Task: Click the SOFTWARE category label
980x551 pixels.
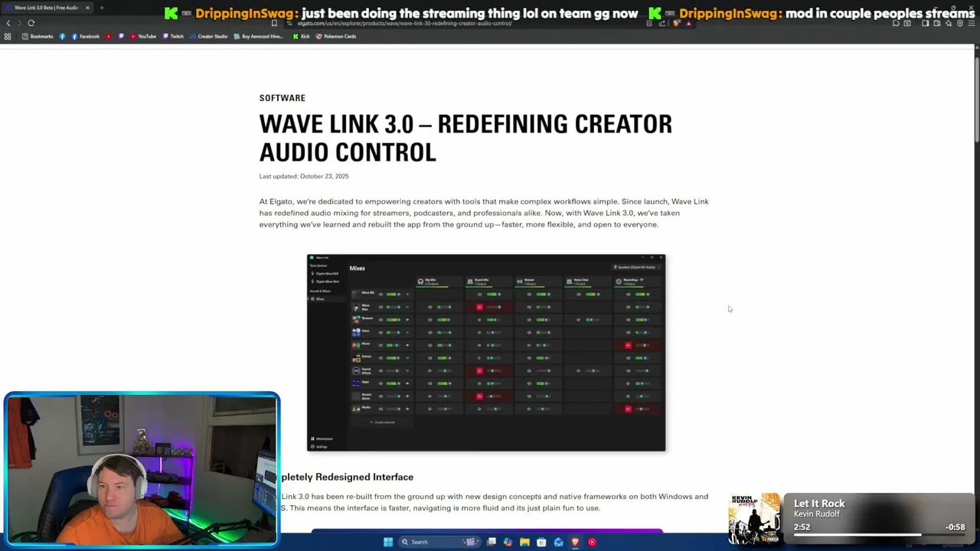Action: pyautogui.click(x=282, y=98)
